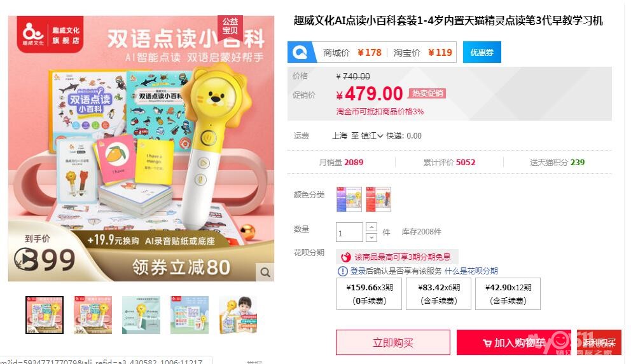The image size is (631, 364).
Task: Select the ¥159.66x3期 installment option
Action: 369,293
